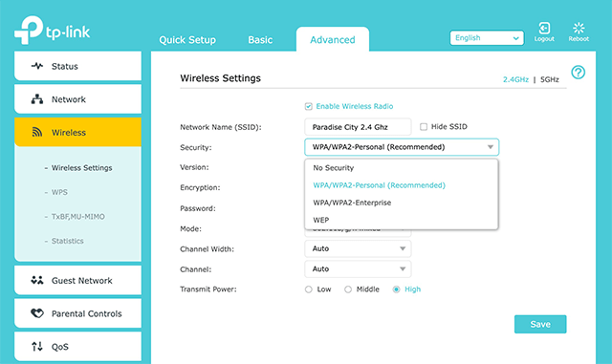Select Middle transmit power
612x364 pixels.
click(348, 289)
